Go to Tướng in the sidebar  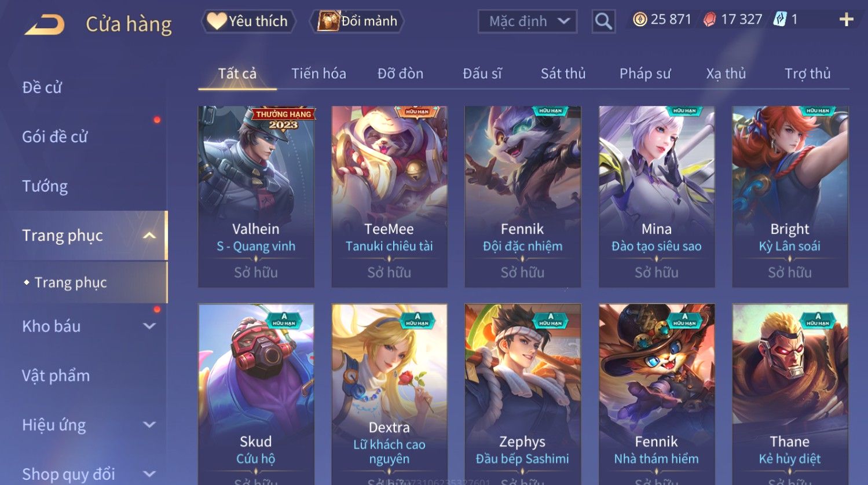[45, 186]
